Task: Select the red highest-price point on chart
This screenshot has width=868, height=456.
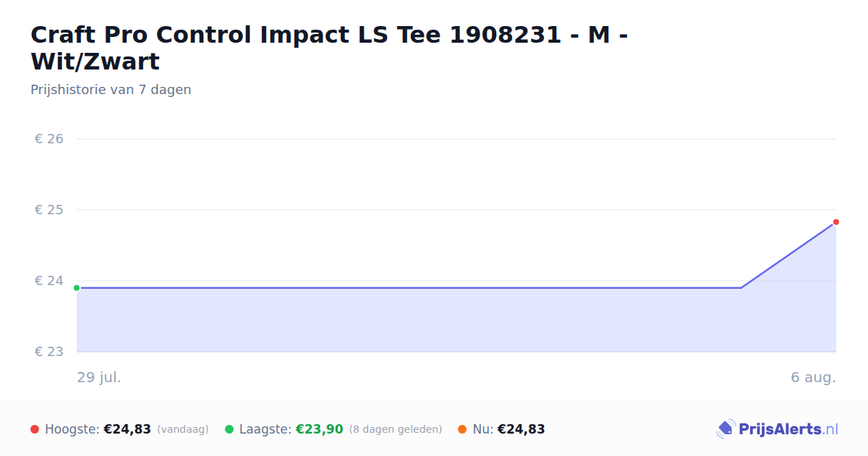Action: [835, 222]
